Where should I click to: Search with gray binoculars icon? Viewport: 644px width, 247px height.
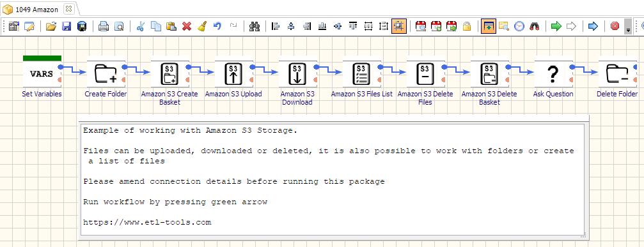tap(255, 27)
